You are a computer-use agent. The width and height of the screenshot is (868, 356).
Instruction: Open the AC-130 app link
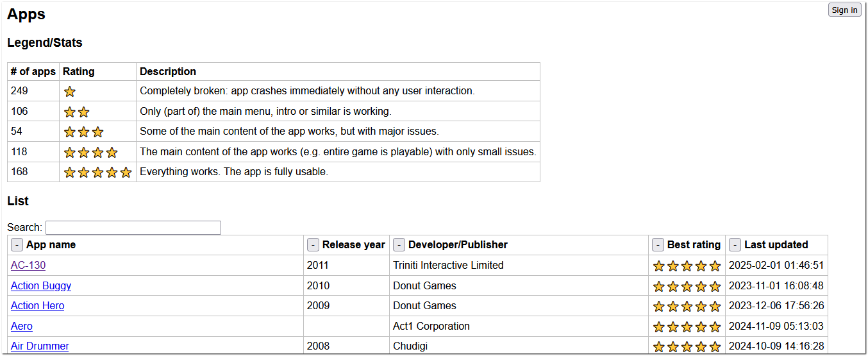point(28,265)
